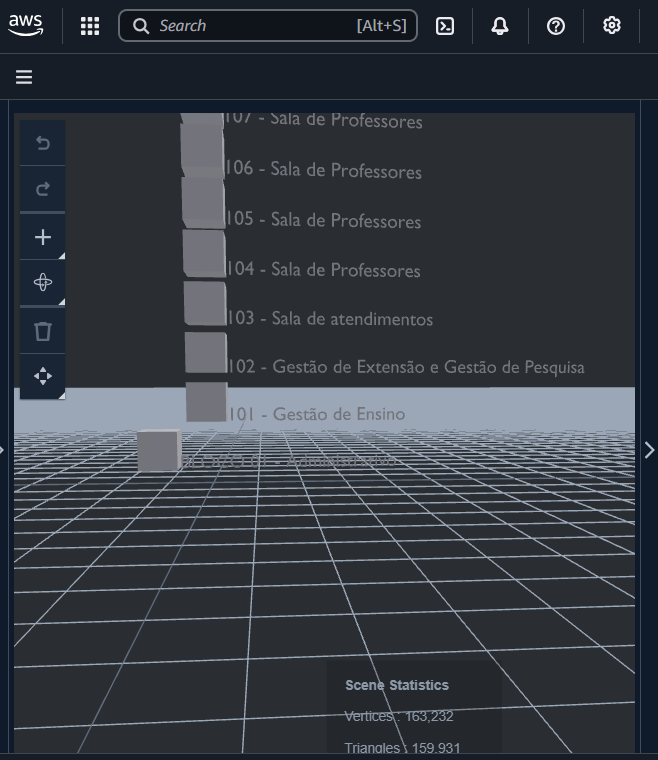The height and width of the screenshot is (760, 658).
Task: Launch CloudShell from the top bar
Action: [x=445, y=26]
